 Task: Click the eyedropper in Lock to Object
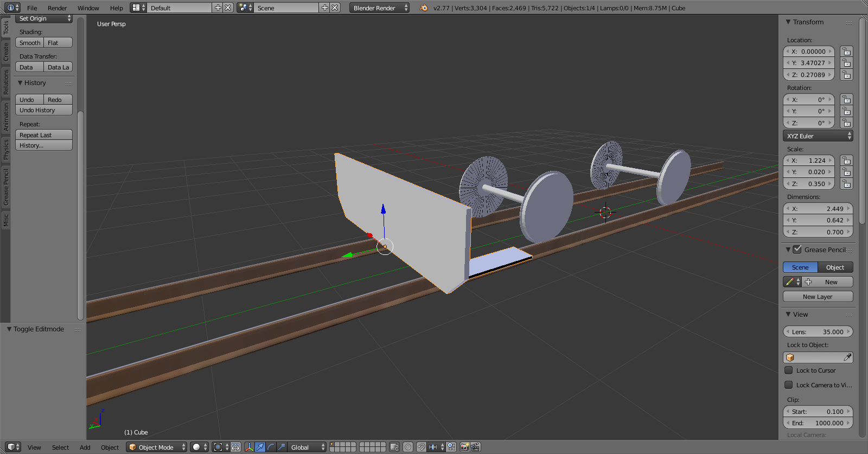point(847,357)
